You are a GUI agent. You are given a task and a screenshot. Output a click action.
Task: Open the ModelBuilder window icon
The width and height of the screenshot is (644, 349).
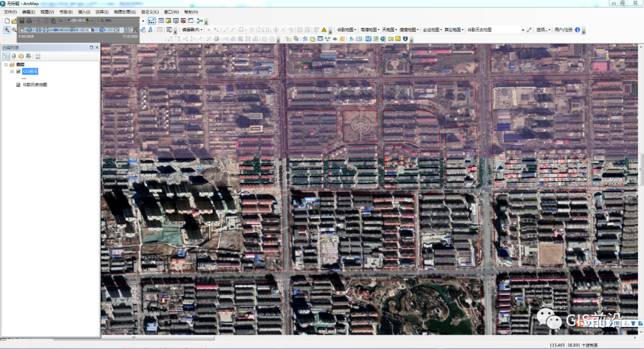click(200, 20)
